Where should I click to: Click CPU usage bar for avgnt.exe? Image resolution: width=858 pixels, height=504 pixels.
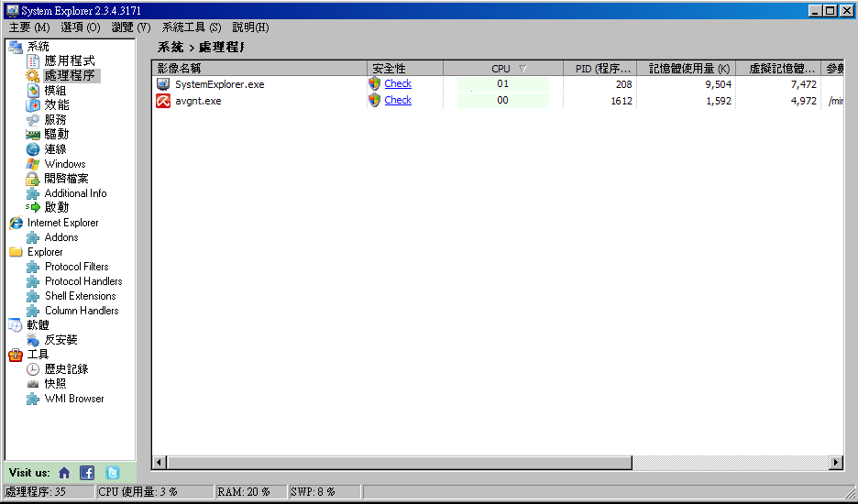[503, 101]
